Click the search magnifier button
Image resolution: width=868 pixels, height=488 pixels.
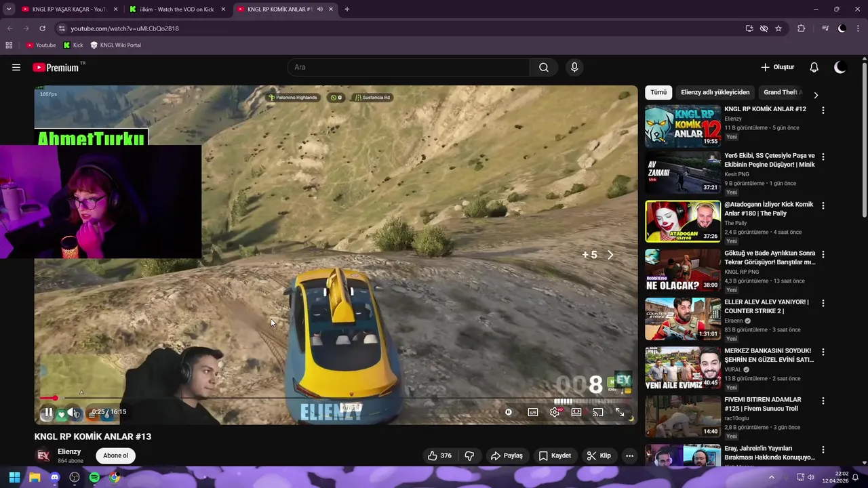tap(544, 67)
